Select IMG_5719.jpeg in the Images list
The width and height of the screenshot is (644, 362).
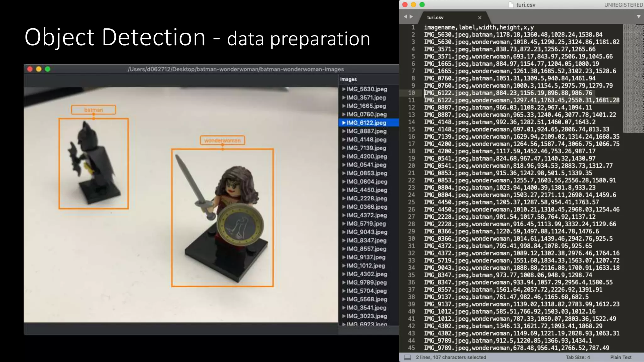pyautogui.click(x=367, y=224)
